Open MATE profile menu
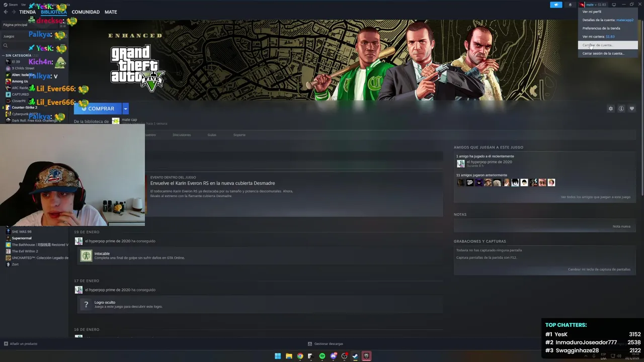This screenshot has height=362, width=644. click(111, 12)
